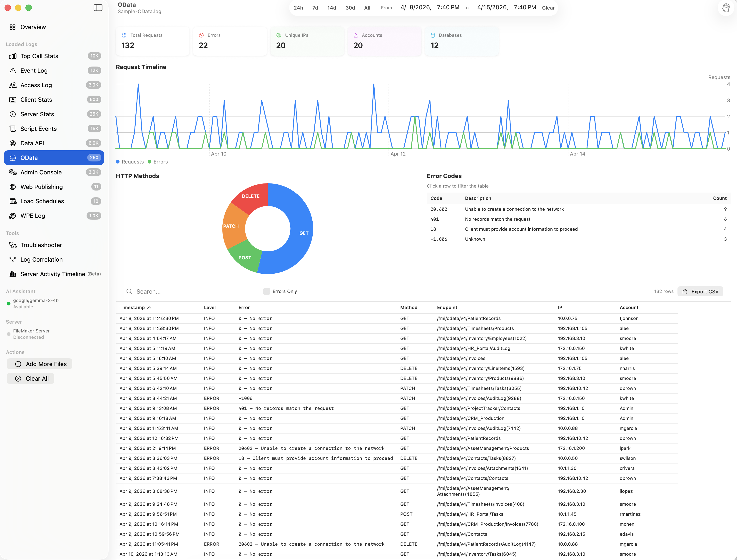Click the Script Events scroll icon
Image resolution: width=737 pixels, height=560 pixels.
tap(13, 129)
